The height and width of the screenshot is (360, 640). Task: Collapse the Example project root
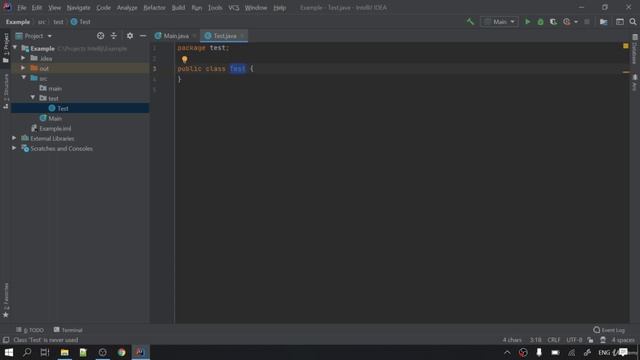[x=15, y=48]
